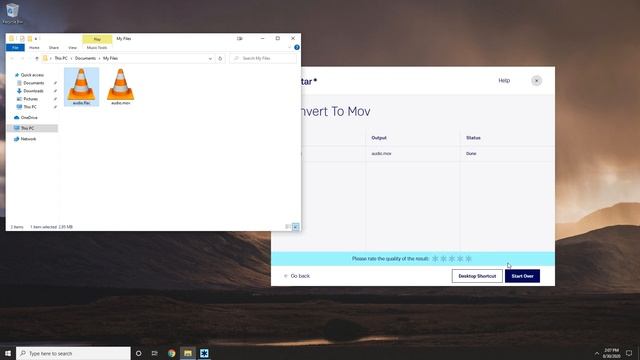Open Task View from the taskbar
Viewport: 640px width, 360px height.
point(155,353)
